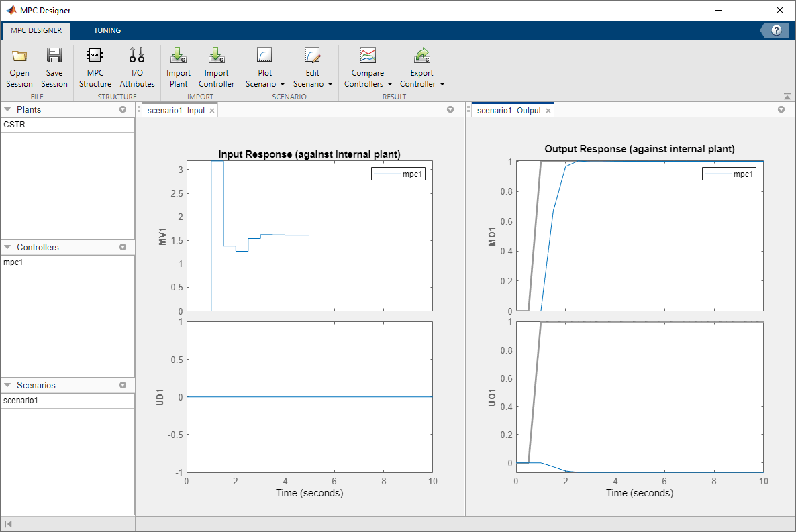Click the mpc1 legend in Output Response plot
Viewport: 796px width, 532px height.
[729, 174]
